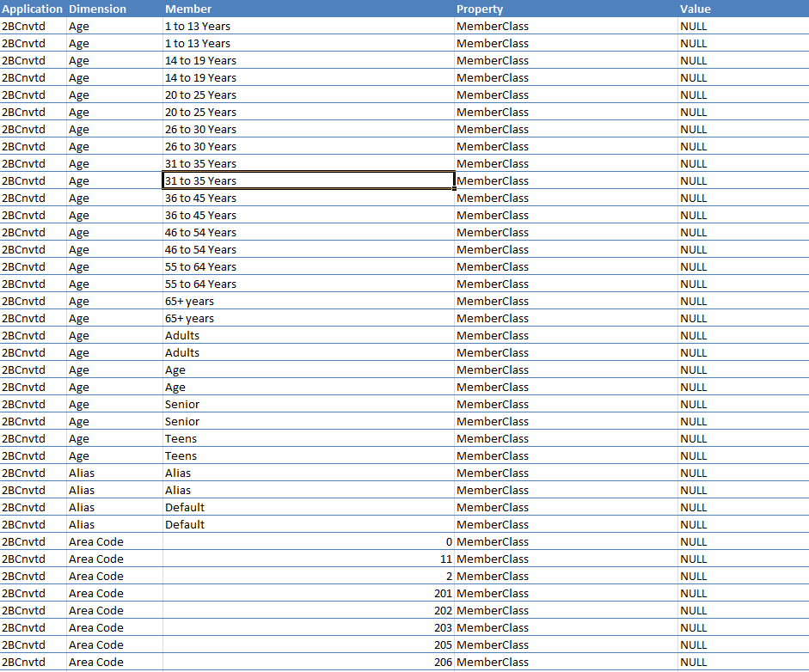Screen dimensions: 809x672
Task: Select Area Code member cell 11
Action: [x=309, y=559]
